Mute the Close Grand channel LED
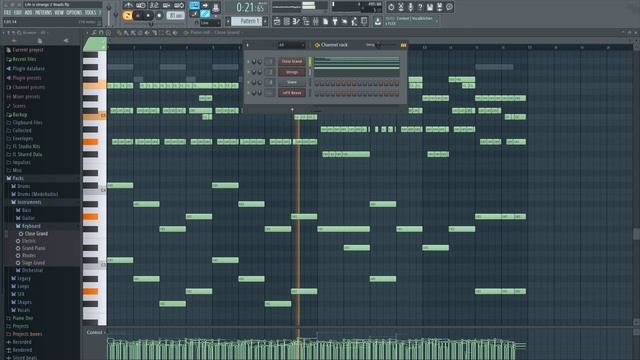The height and width of the screenshot is (360, 640). 248,62
